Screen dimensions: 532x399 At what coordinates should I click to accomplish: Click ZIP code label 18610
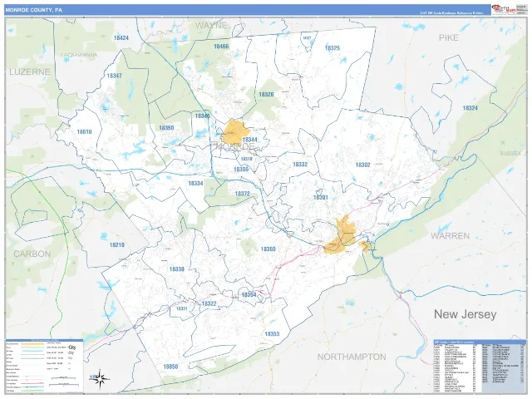(84, 131)
